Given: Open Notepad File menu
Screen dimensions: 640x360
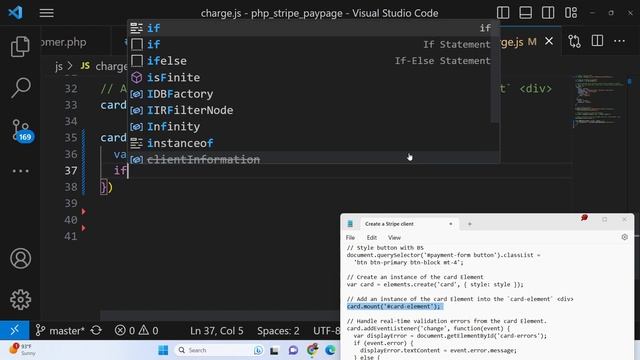Looking at the screenshot, I should (x=350, y=238).
